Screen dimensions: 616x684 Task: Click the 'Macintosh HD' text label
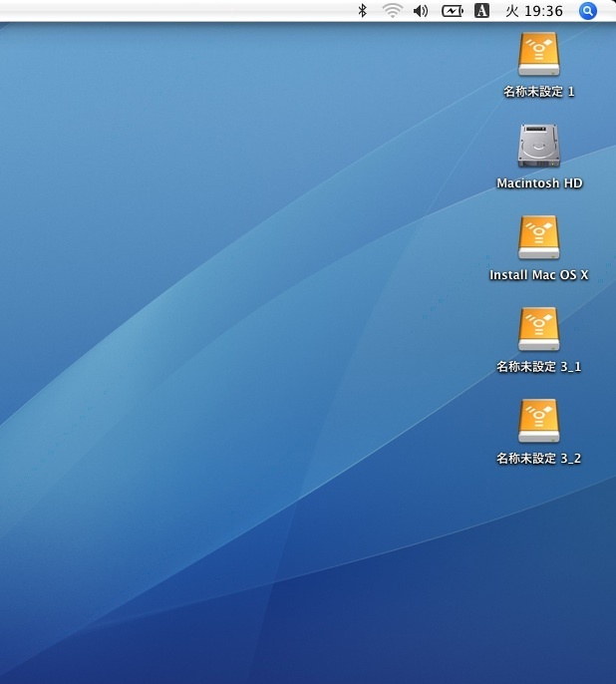(539, 183)
